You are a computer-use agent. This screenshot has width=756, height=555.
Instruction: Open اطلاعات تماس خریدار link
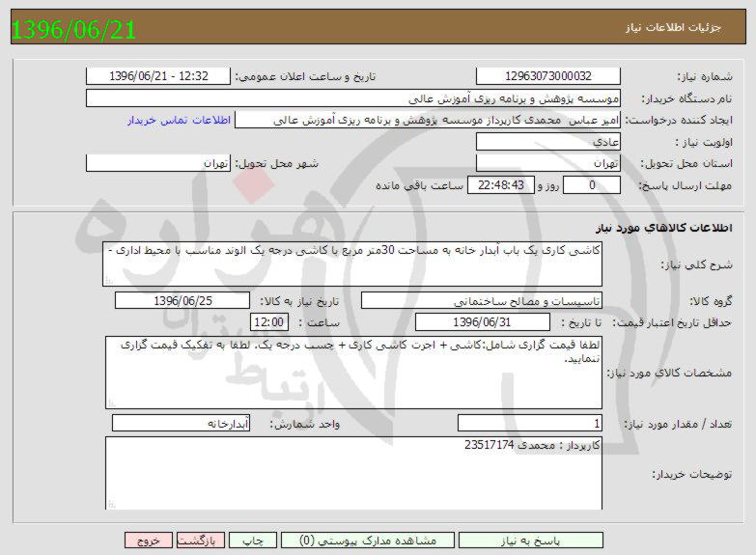[x=179, y=120]
